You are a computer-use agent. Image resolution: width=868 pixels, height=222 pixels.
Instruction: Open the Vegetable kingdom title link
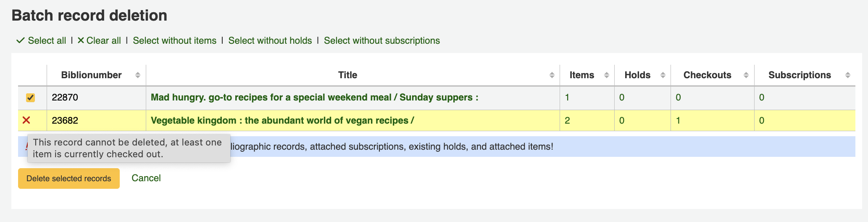point(282,121)
